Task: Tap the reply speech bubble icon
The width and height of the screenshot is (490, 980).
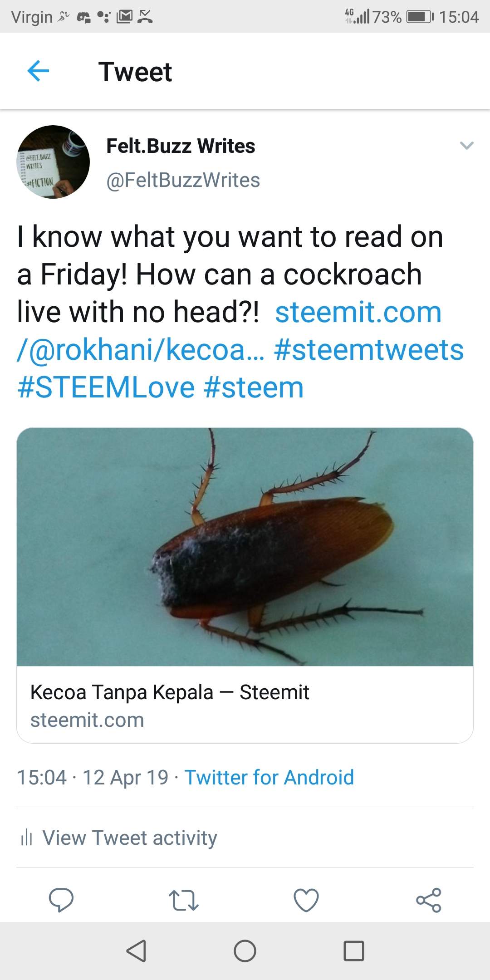Action: [61, 900]
